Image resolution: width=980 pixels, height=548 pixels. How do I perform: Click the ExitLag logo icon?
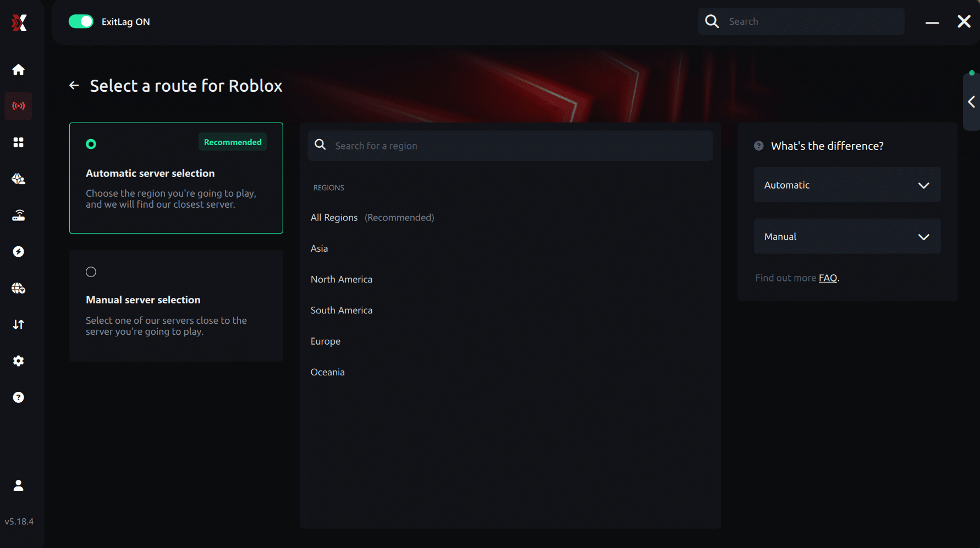[19, 22]
